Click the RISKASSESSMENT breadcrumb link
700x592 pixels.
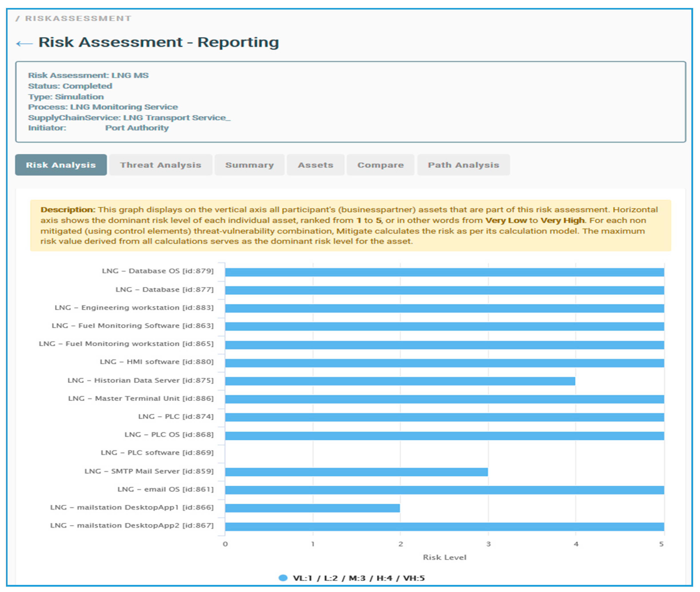pos(78,18)
